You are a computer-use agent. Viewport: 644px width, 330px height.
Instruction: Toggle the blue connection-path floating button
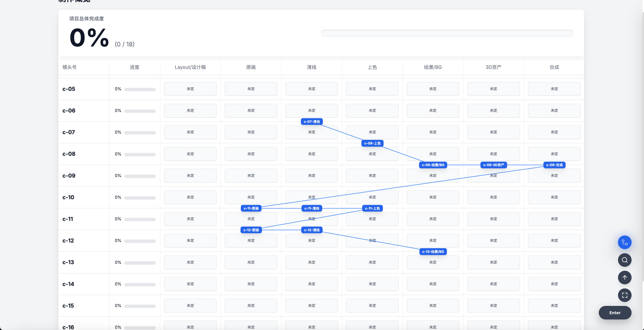point(625,242)
